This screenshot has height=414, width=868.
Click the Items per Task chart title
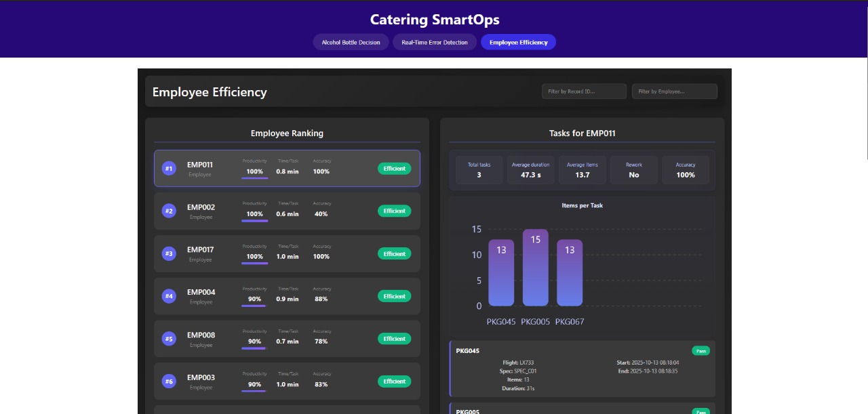tap(583, 205)
